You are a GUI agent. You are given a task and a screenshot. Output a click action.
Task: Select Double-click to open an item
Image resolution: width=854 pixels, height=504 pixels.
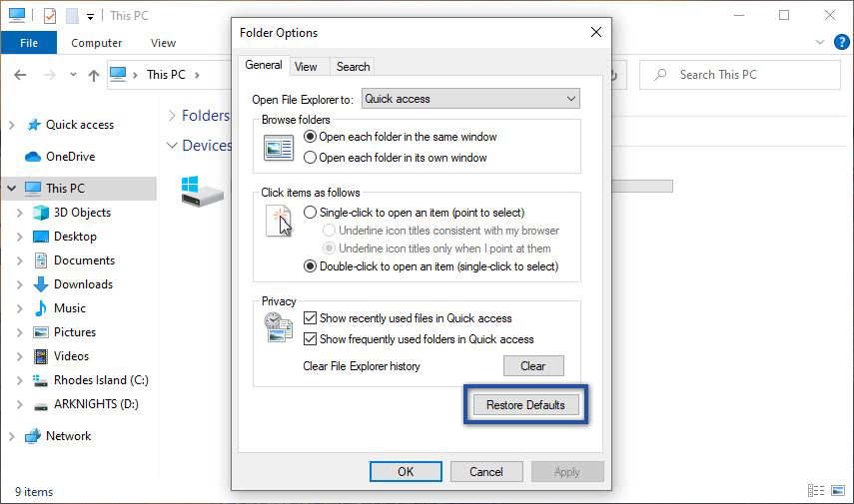[310, 266]
